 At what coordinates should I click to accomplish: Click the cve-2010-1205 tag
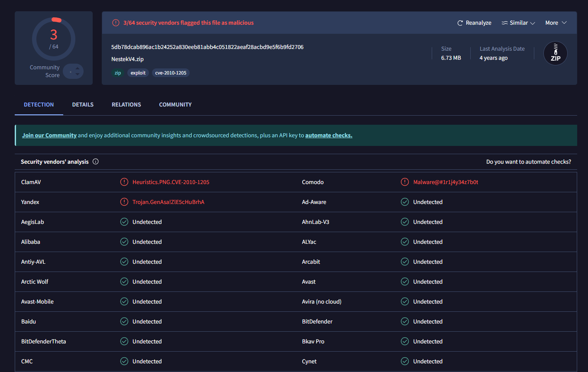pos(171,73)
